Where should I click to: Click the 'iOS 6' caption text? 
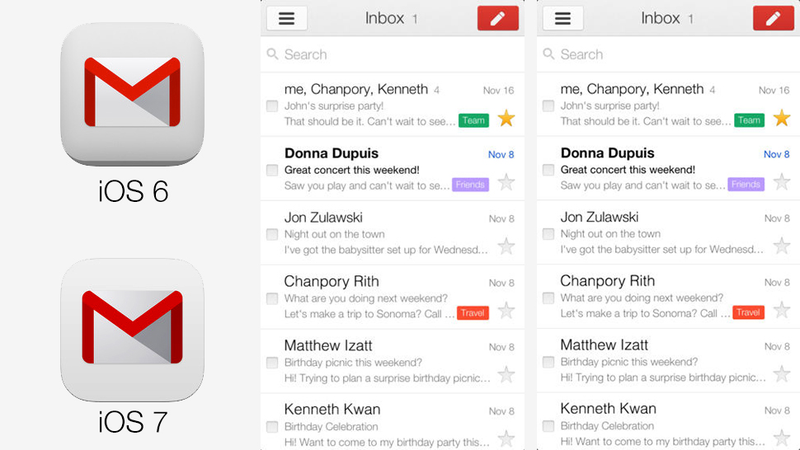[133, 191]
